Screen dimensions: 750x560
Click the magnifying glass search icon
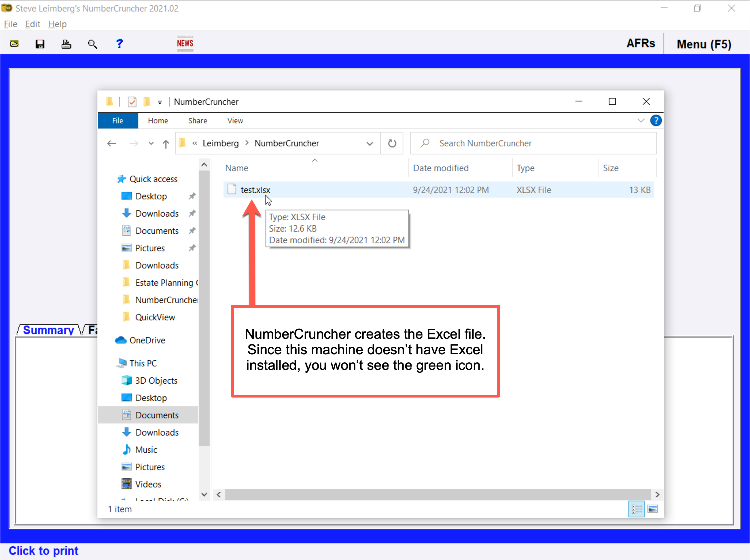click(92, 44)
